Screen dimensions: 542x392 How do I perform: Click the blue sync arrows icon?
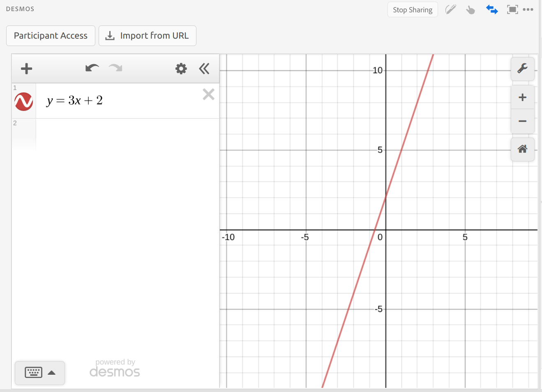click(492, 9)
